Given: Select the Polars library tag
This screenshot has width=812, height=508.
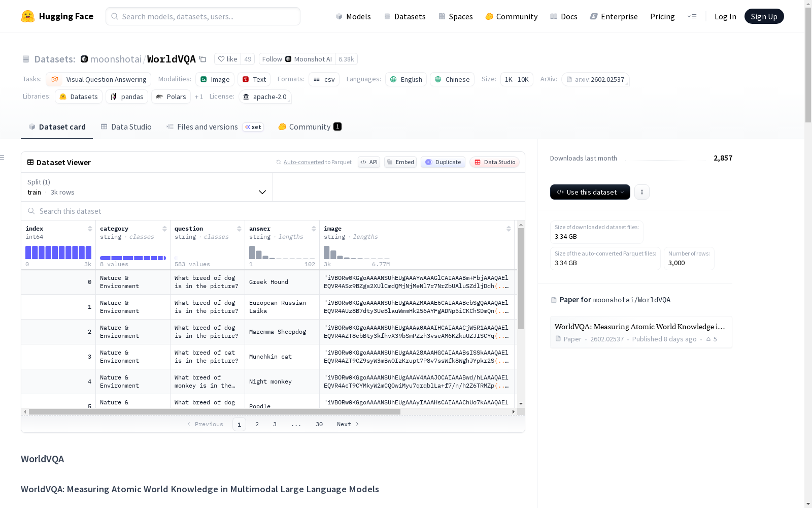Looking at the screenshot, I should (171, 97).
